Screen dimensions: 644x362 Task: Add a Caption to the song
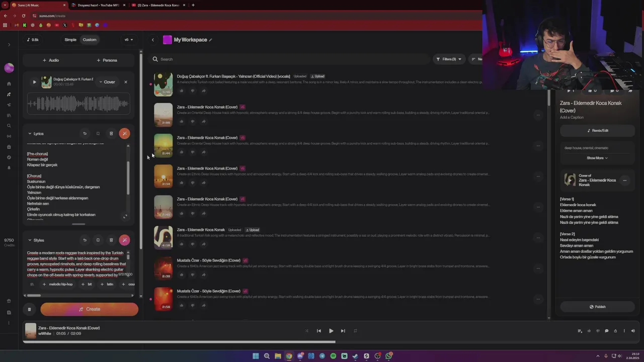[572, 118]
